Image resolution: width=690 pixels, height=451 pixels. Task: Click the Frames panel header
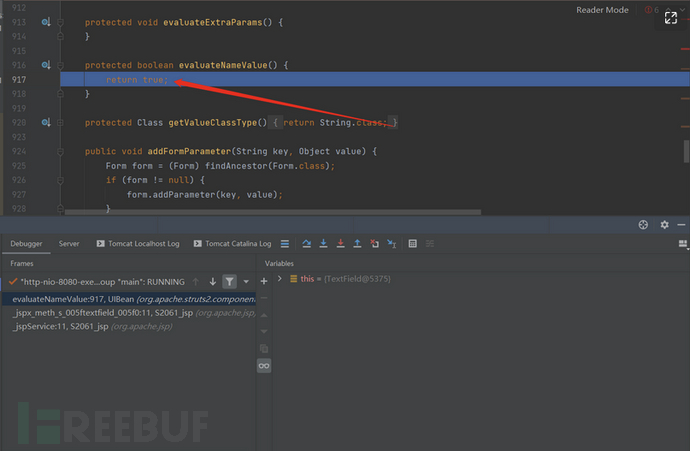[22, 263]
